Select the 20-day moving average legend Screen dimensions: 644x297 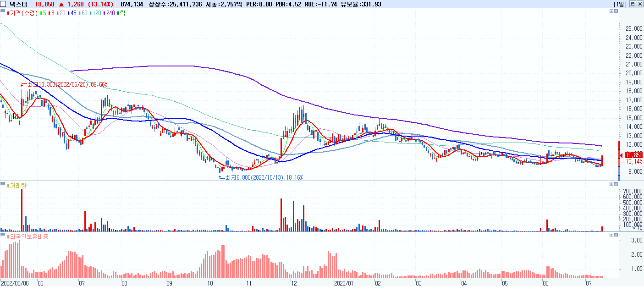point(62,13)
